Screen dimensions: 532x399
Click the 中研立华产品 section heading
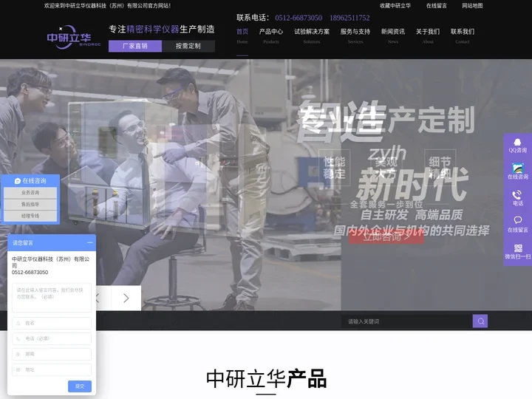[x=266, y=378]
